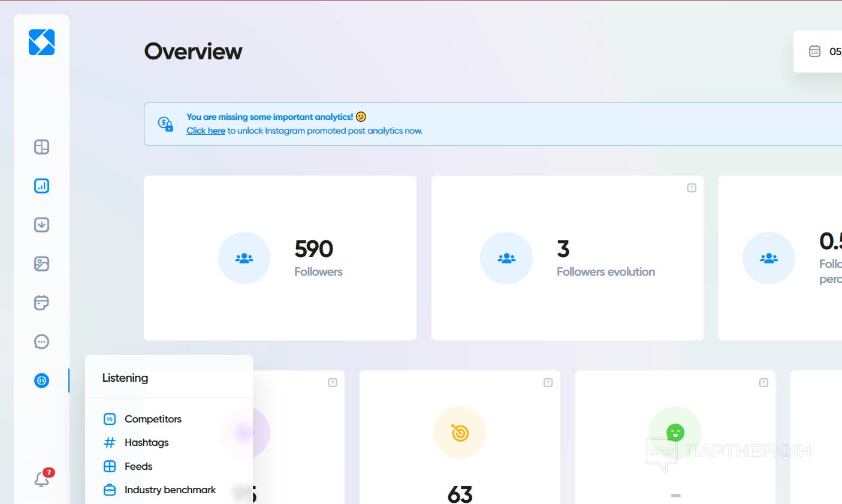Open the calendar scheduler sidebar icon
Image resolution: width=842 pixels, height=504 pixels.
[41, 303]
